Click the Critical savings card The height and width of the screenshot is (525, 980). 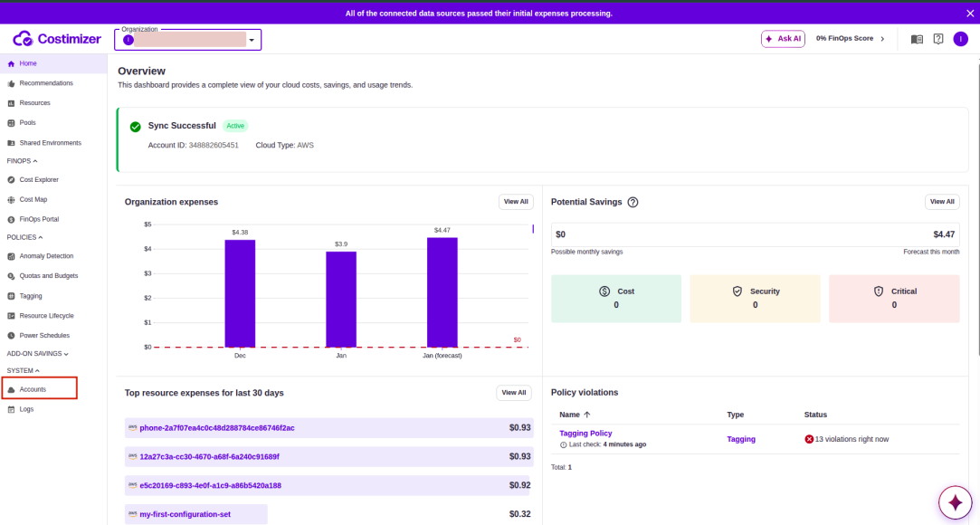coord(894,299)
